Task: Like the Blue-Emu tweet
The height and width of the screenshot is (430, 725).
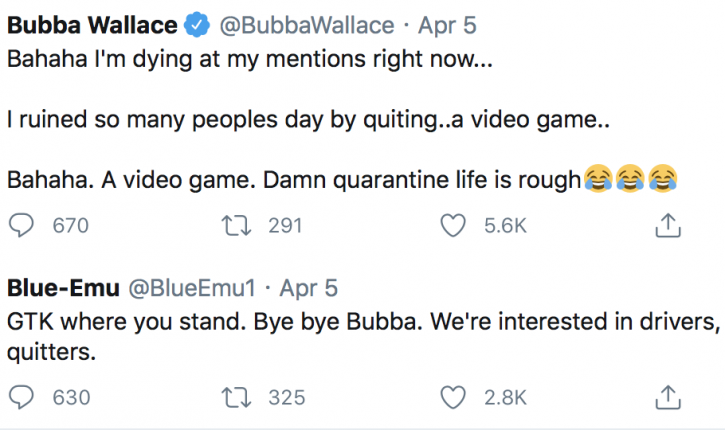Action: 453,397
